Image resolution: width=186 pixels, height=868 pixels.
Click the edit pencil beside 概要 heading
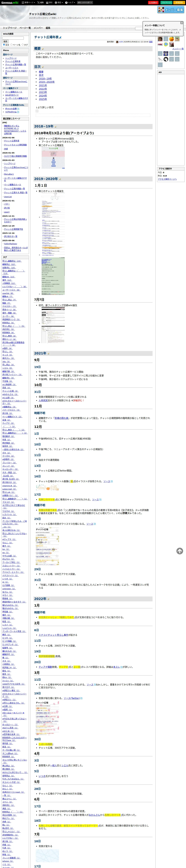43,49
